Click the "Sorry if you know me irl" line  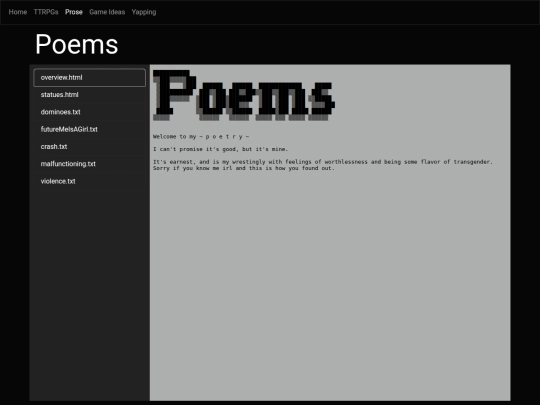[243, 168]
